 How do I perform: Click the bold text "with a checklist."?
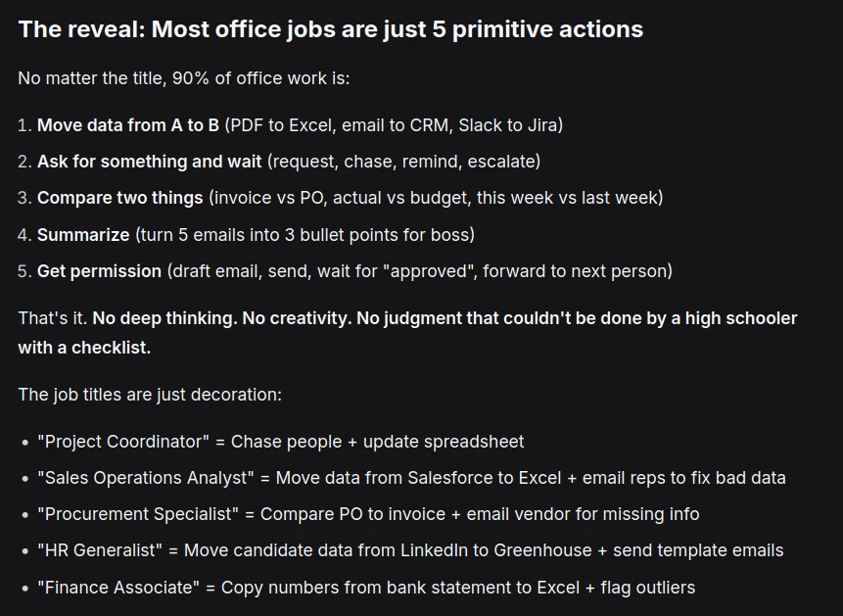tap(84, 348)
